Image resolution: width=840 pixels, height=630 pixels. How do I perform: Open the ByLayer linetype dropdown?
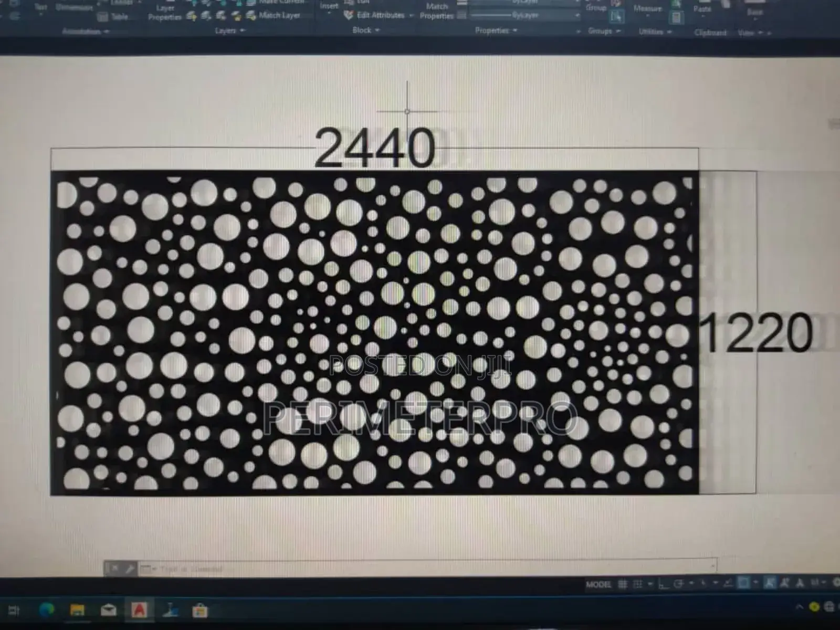click(525, 16)
